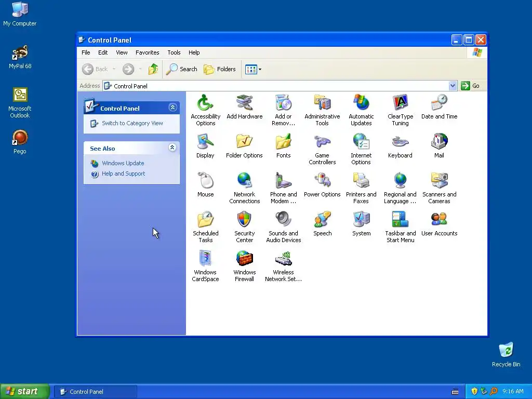Image resolution: width=532 pixels, height=399 pixels.
Task: Select the My Computer desktop icon
Action: coord(20,14)
